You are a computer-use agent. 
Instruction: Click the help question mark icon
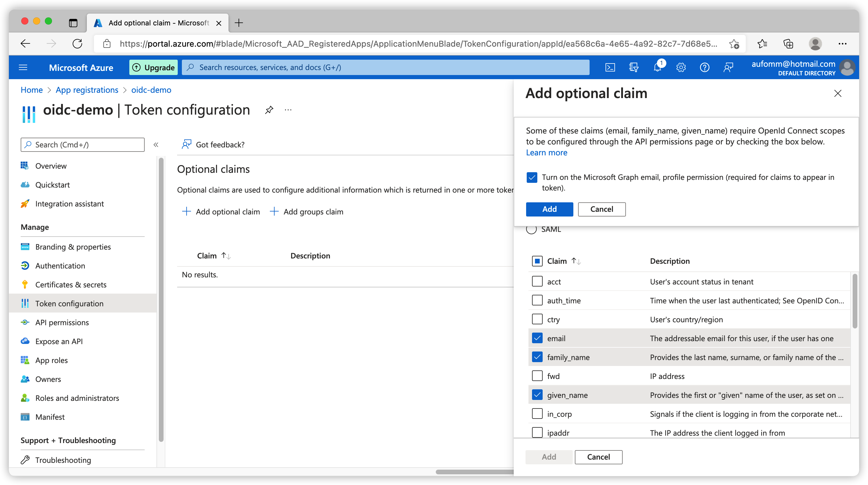(x=704, y=67)
